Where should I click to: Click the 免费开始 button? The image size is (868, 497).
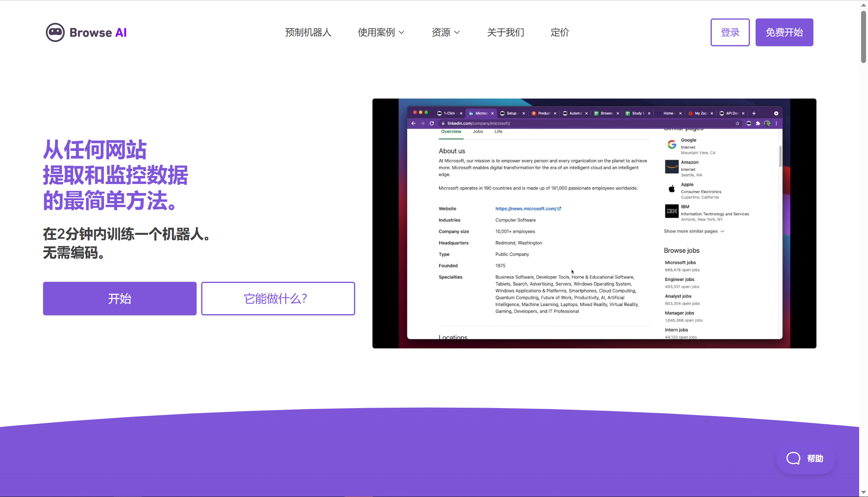click(x=785, y=32)
